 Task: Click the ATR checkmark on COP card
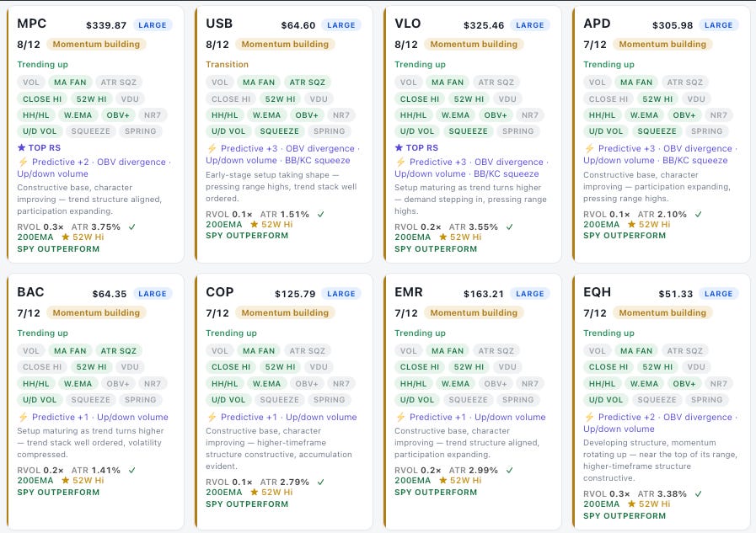[x=320, y=482]
